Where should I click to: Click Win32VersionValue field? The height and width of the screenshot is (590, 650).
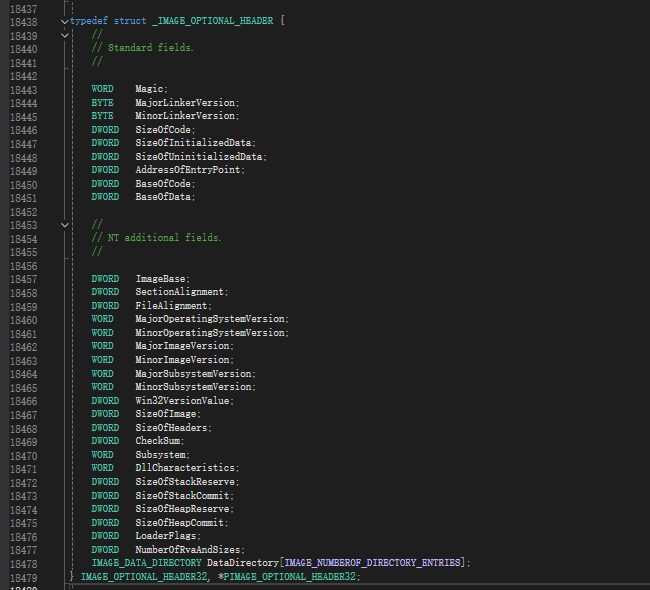point(182,401)
